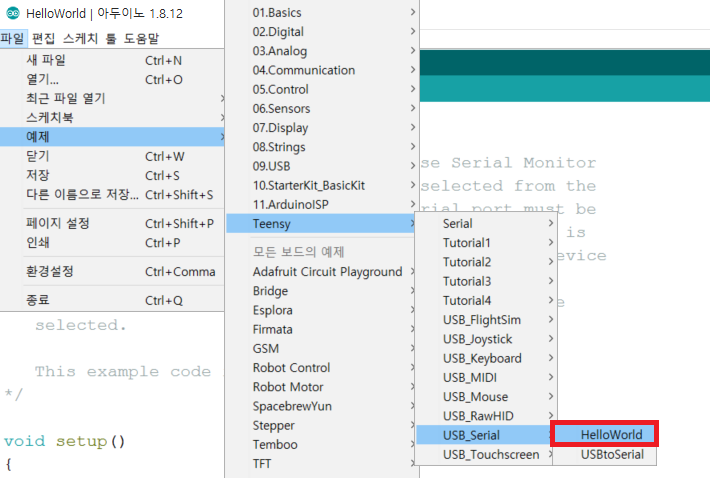Expand the 06.Sensors examples
Screen dimensions: 710x478
tap(321, 109)
